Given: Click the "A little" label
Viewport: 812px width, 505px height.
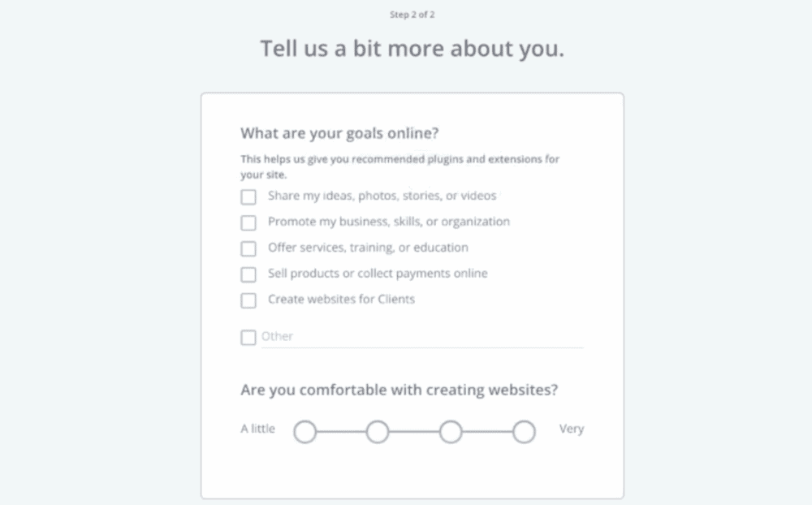Looking at the screenshot, I should tap(257, 429).
